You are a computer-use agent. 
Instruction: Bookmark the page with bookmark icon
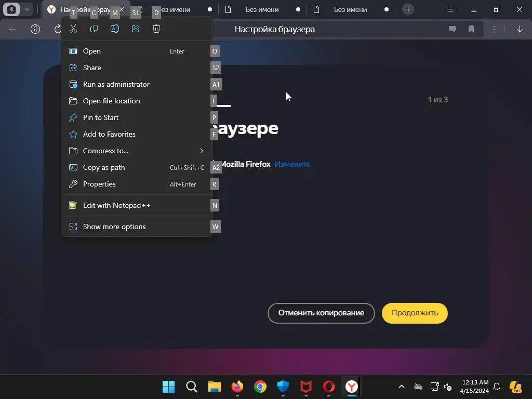(471, 30)
